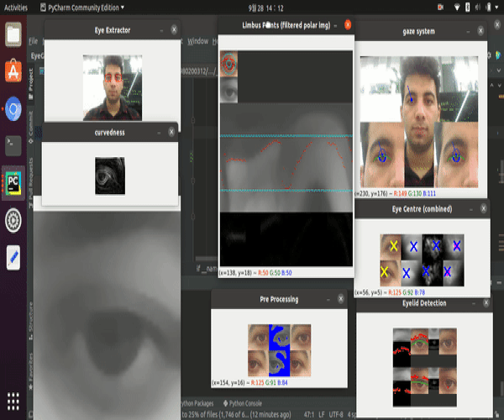Click the curvedness grayscale eye image
Image resolution: width=504 pixels, height=420 pixels.
(110, 176)
